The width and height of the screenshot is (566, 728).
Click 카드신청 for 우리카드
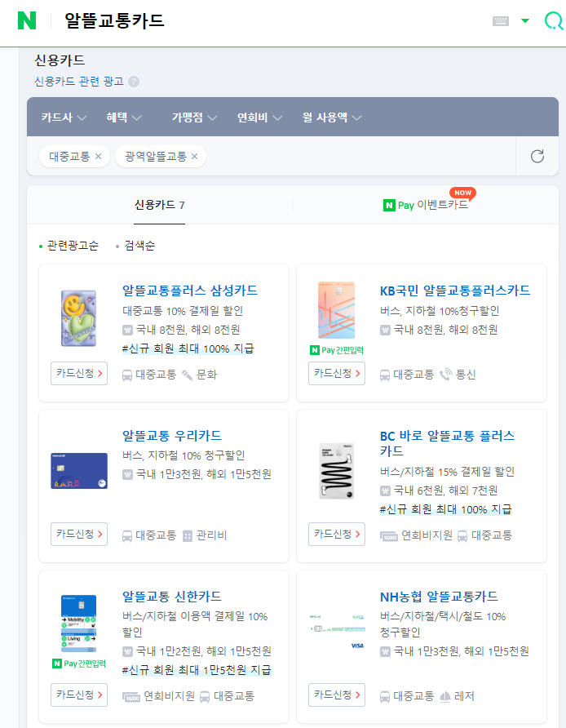(x=79, y=534)
